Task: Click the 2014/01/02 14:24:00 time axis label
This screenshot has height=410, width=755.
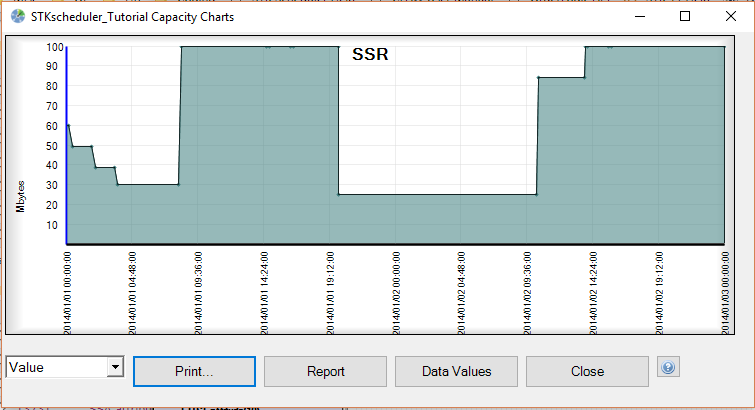Action: pyautogui.click(x=593, y=291)
